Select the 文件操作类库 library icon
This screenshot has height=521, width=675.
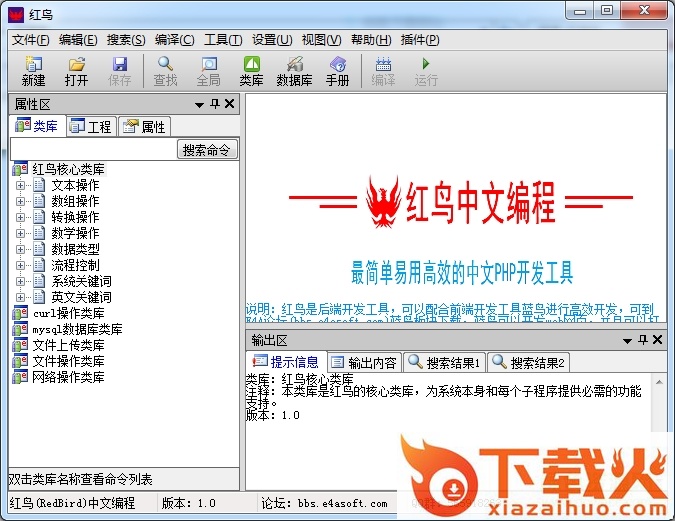pyautogui.click(x=20, y=361)
